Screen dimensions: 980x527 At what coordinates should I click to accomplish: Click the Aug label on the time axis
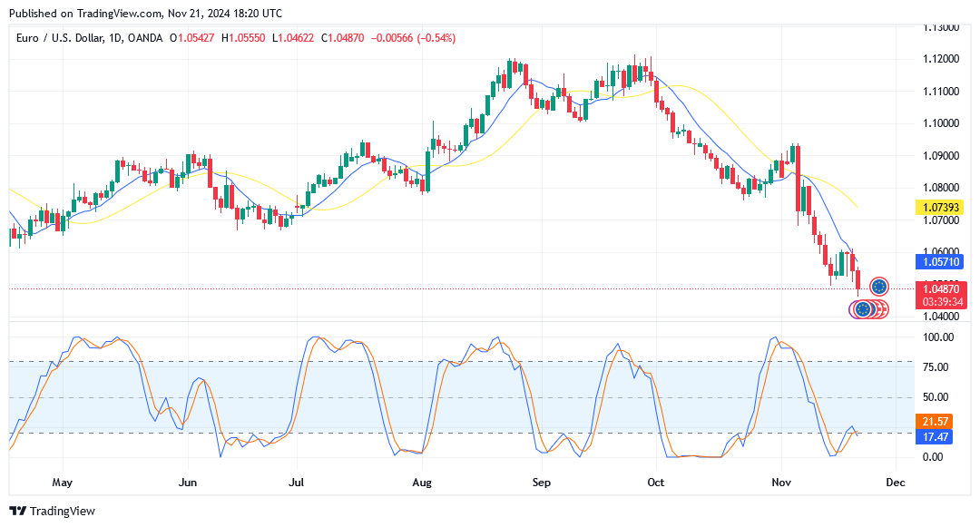[422, 483]
